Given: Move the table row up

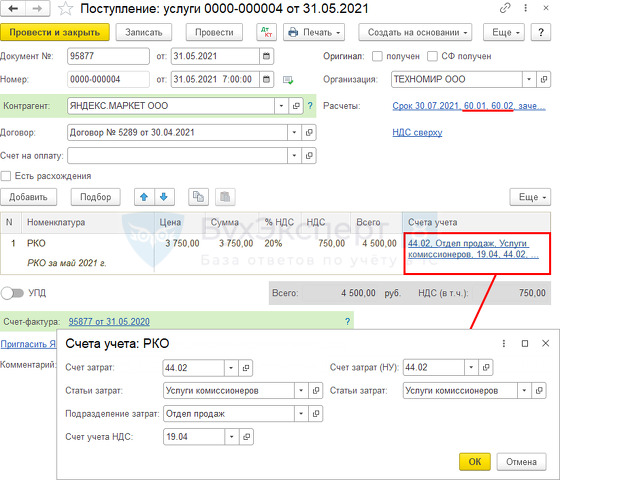Looking at the screenshot, I should pos(144,197).
